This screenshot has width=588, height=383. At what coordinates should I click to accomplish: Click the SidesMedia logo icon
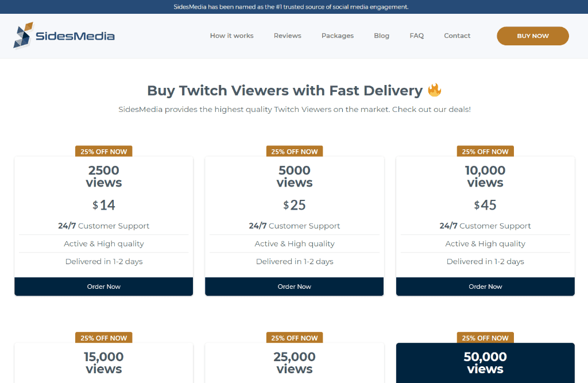[x=23, y=36]
